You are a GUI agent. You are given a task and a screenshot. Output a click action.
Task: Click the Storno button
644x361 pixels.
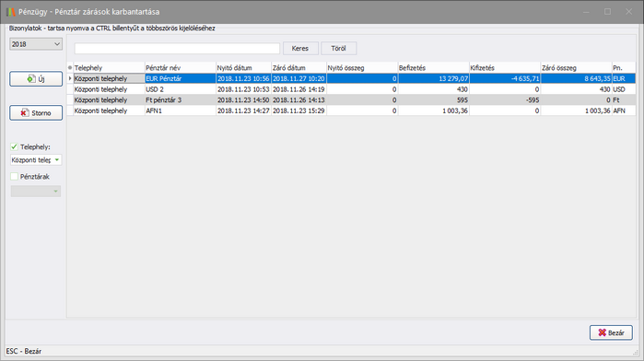[36, 113]
